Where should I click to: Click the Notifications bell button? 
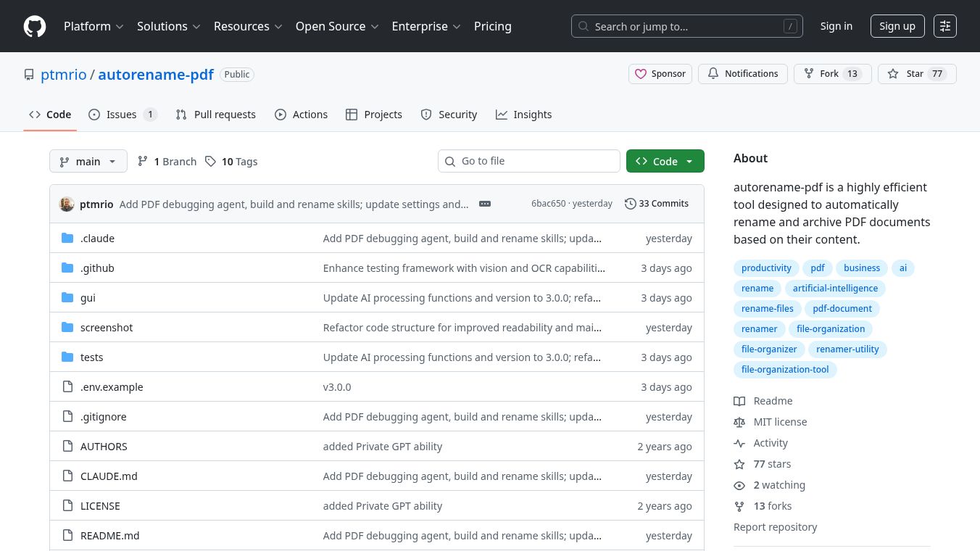(x=743, y=74)
